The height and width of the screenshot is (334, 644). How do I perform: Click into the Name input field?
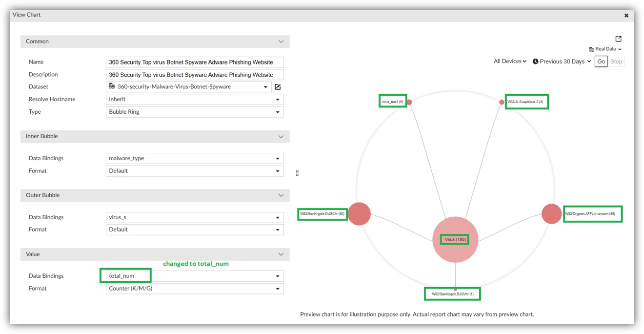195,62
